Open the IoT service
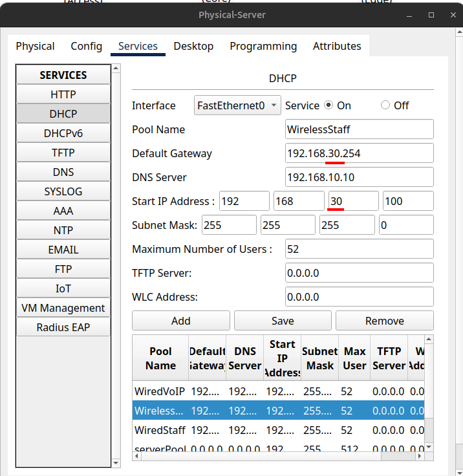Viewport: 463px width, 476px height. point(63,288)
